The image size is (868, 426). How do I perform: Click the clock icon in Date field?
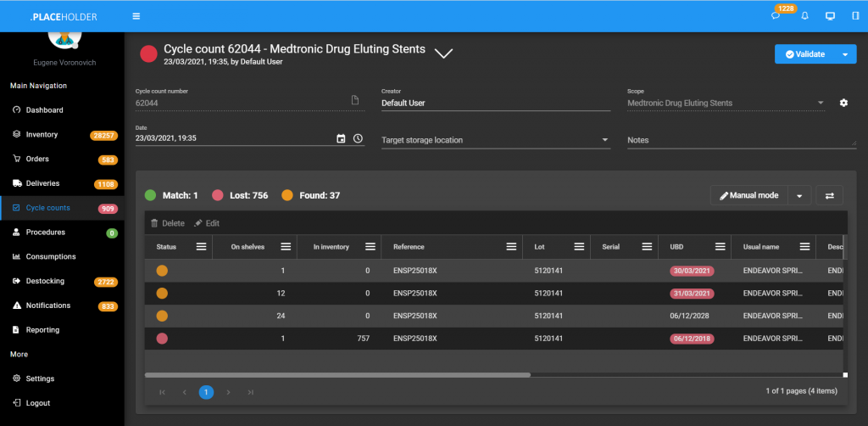tap(358, 138)
